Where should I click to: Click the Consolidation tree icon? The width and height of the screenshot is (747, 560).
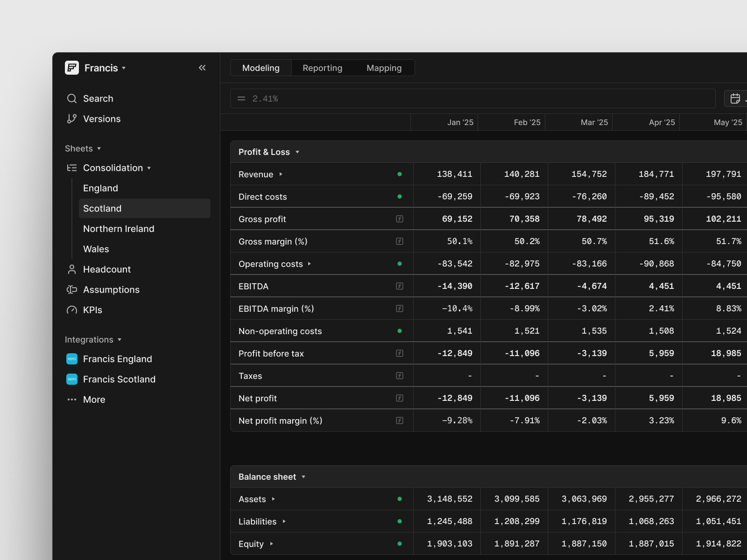(x=72, y=168)
